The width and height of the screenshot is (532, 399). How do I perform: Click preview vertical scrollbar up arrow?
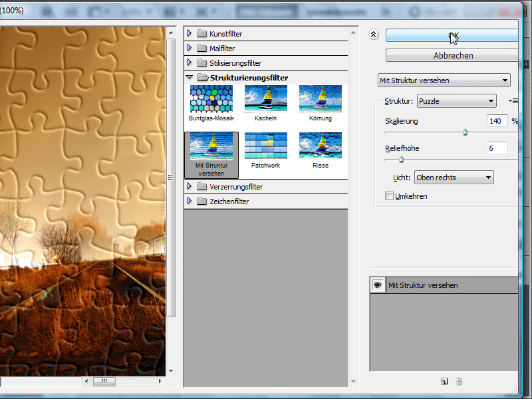171,33
